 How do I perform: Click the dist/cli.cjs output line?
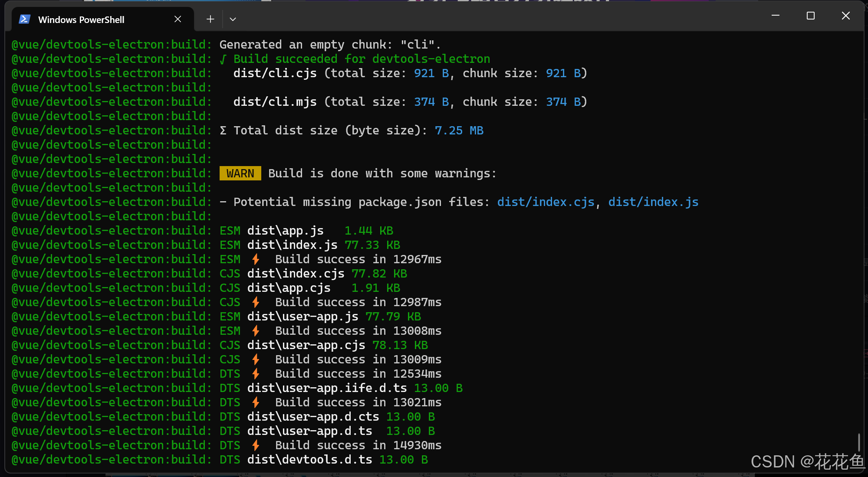click(275, 73)
